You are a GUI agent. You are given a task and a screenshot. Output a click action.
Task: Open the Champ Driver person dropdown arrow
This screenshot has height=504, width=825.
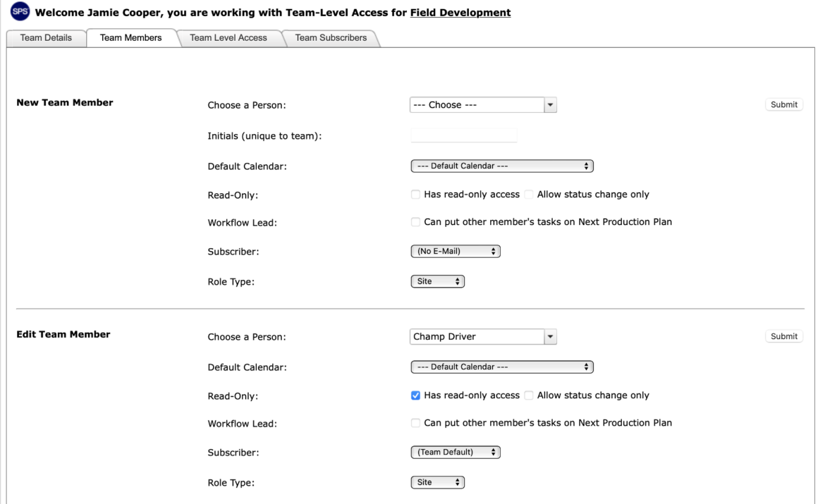(550, 337)
